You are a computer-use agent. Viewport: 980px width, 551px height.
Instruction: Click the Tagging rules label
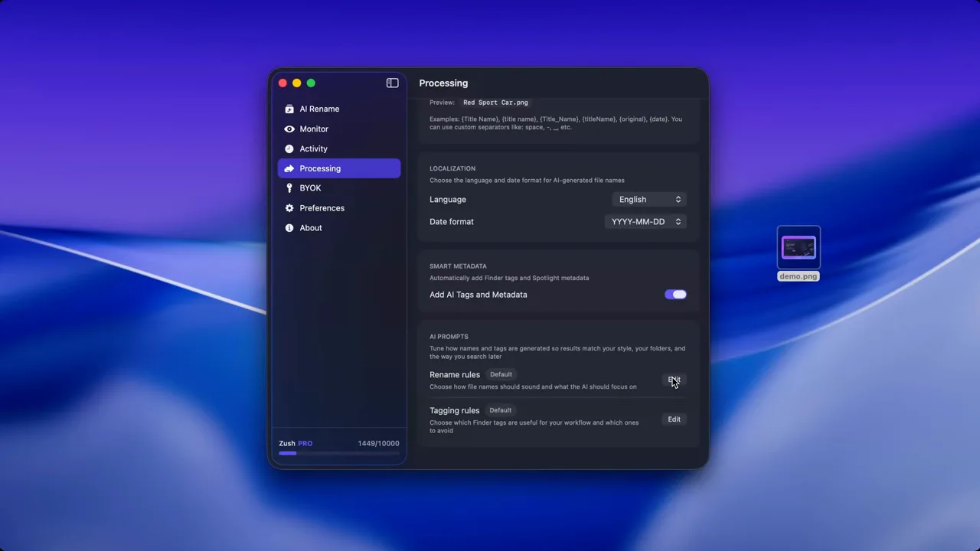tap(455, 410)
